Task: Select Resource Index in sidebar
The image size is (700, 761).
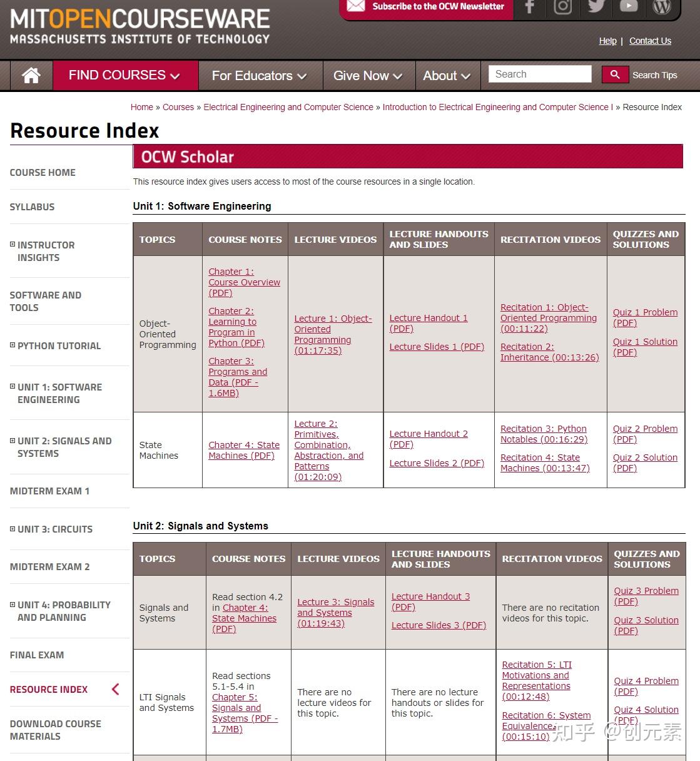Action: coord(49,689)
